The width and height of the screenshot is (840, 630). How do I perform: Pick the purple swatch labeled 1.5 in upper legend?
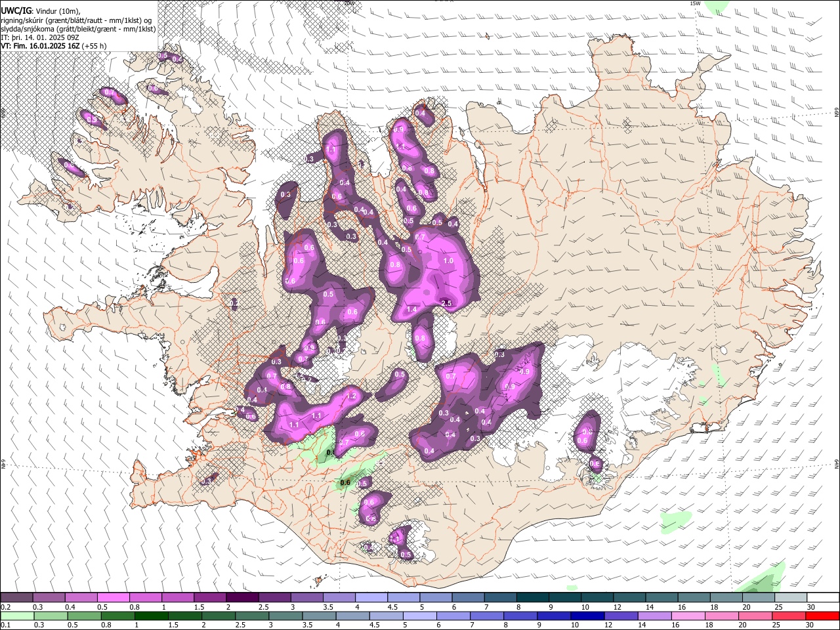(x=210, y=598)
